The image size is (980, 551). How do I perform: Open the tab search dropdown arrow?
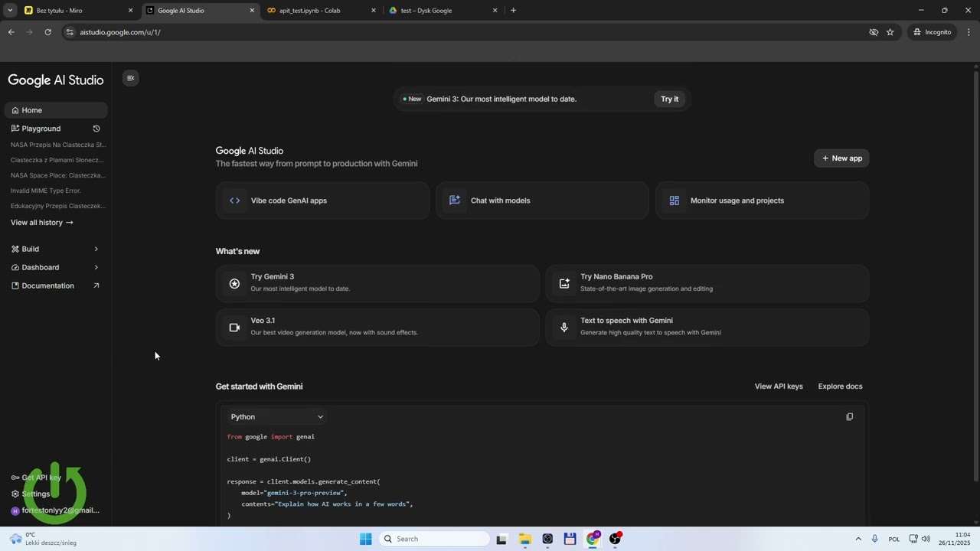click(x=10, y=11)
